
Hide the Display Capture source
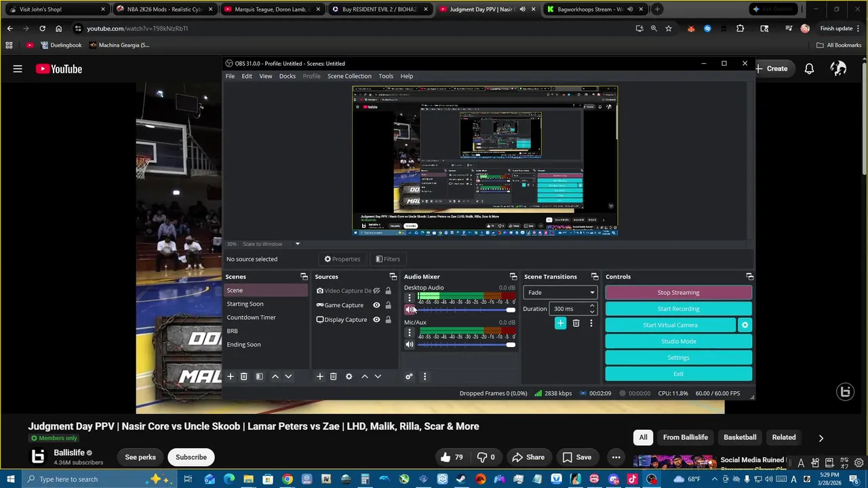(376, 319)
